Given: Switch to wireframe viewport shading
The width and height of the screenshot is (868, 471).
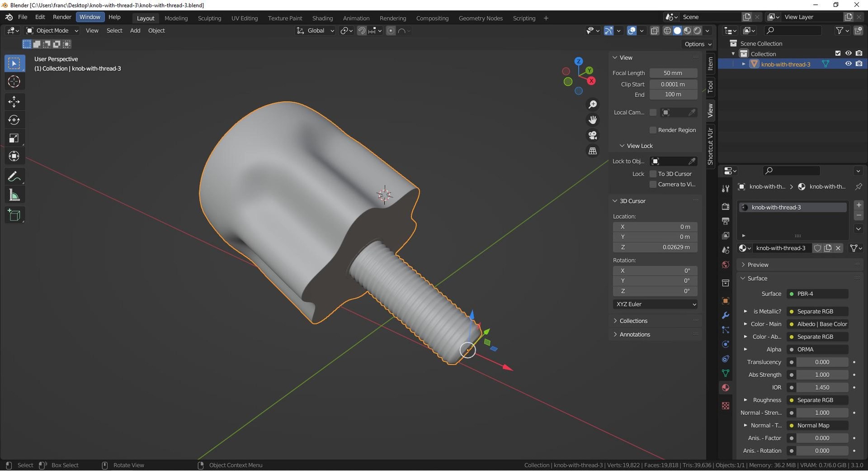Looking at the screenshot, I should tap(667, 31).
